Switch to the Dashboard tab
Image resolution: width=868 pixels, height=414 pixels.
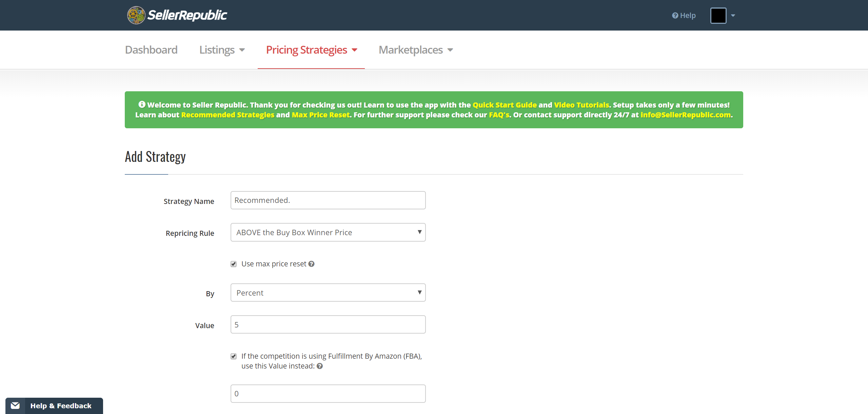click(151, 50)
